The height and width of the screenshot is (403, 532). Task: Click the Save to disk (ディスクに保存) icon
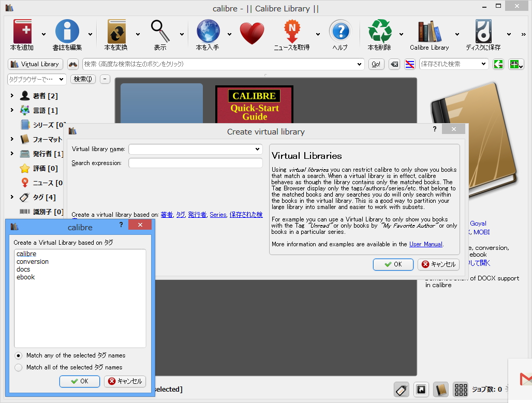coord(482,32)
